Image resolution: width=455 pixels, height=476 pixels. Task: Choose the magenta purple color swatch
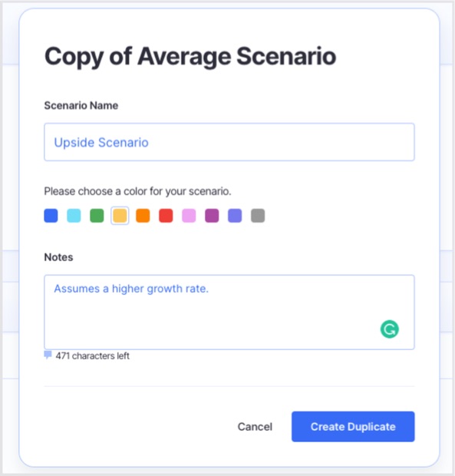point(212,216)
